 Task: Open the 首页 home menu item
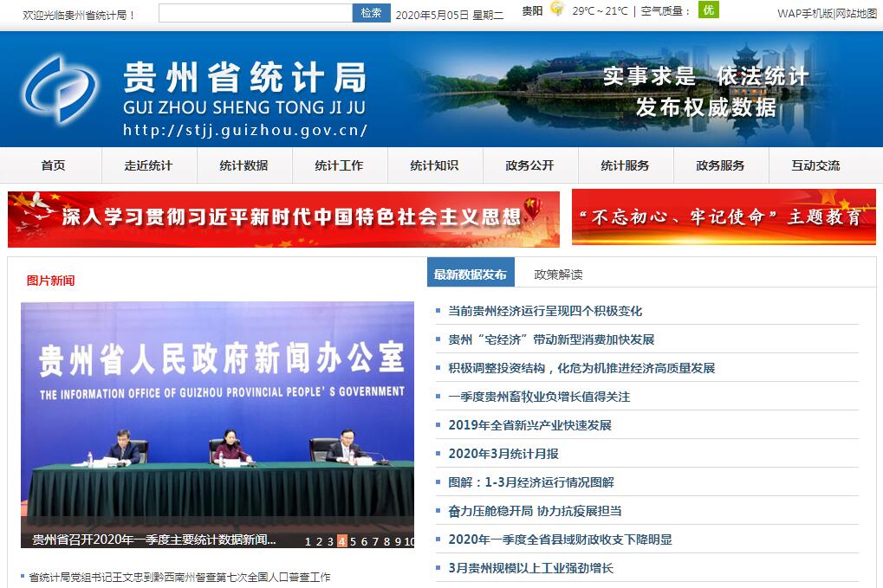(x=53, y=165)
